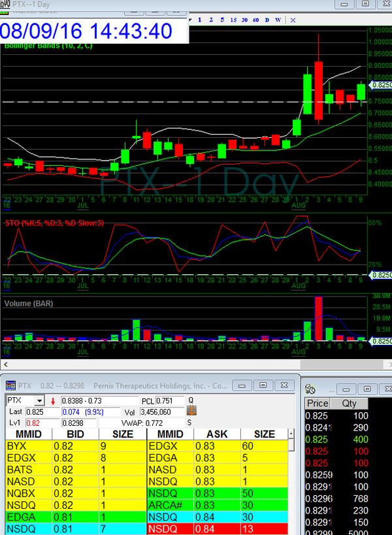Open the PTX symbol dropdown
This screenshot has height=535, width=392.
pyautogui.click(x=39, y=400)
